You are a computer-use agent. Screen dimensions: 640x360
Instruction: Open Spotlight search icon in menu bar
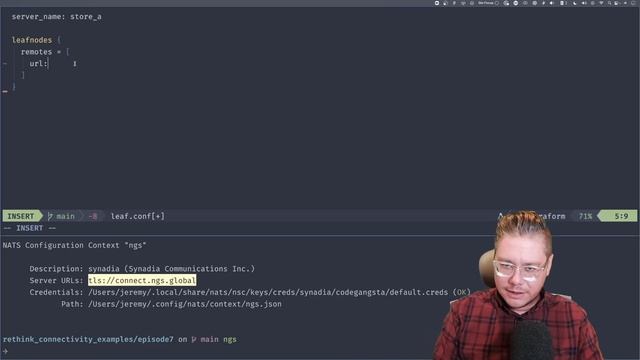point(609,3)
